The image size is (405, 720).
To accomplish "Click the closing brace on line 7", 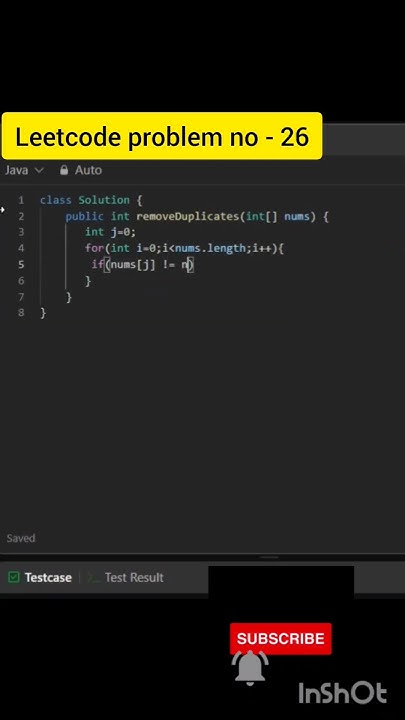I will [69, 297].
